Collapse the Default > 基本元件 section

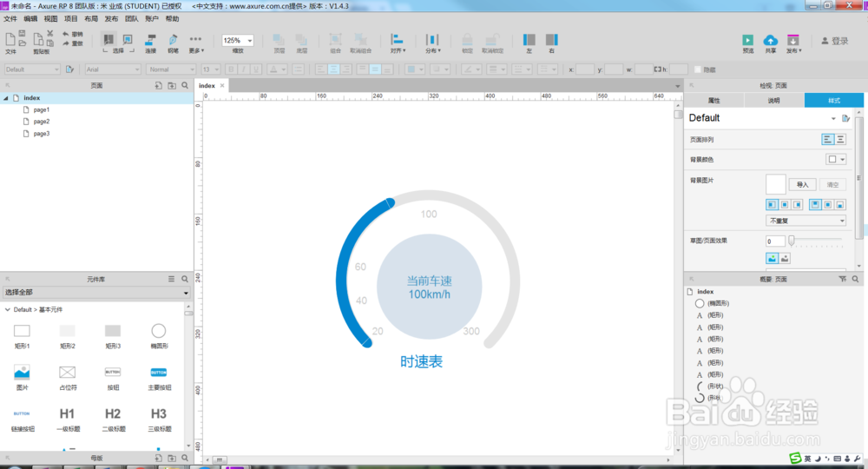7,309
